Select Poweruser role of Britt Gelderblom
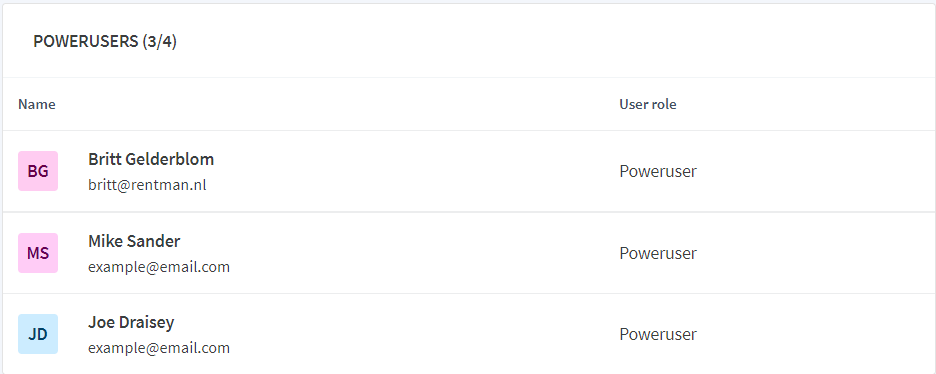The height and width of the screenshot is (374, 936). click(x=658, y=171)
